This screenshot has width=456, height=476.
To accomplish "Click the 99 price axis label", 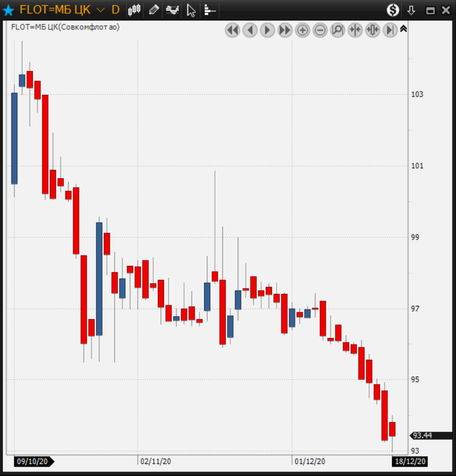I will click(415, 237).
